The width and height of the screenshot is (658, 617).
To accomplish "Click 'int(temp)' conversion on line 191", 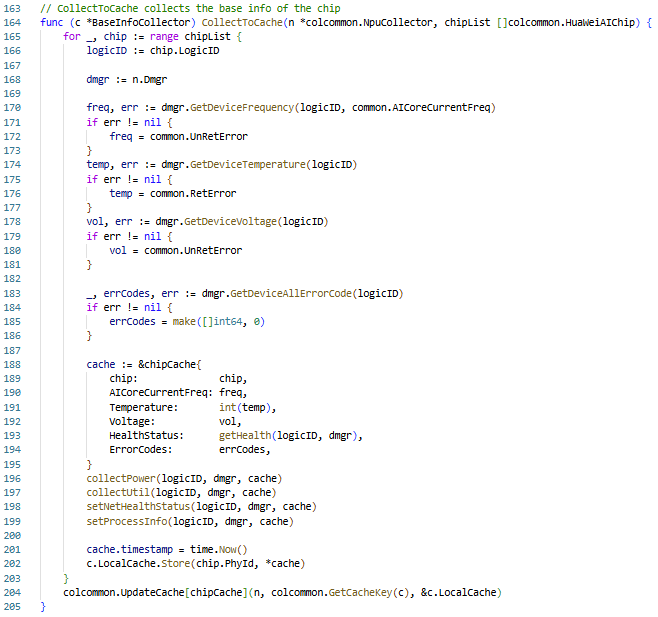I will pos(245,408).
